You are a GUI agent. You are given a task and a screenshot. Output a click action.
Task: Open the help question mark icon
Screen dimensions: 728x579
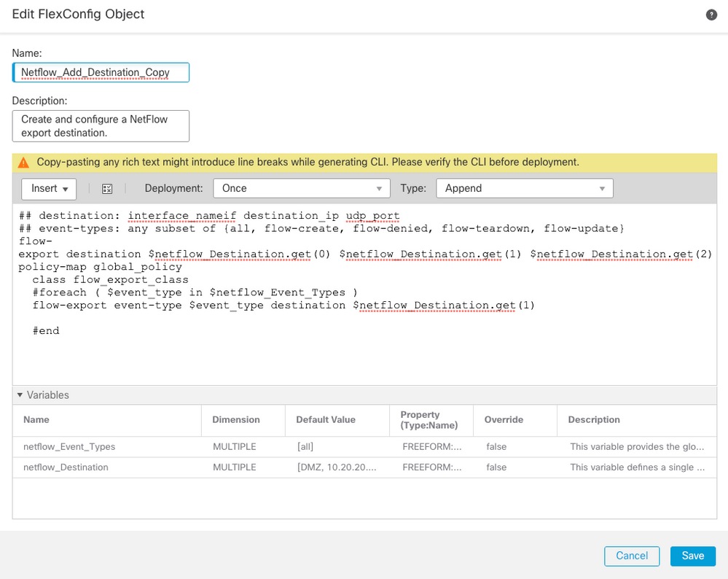pos(711,14)
